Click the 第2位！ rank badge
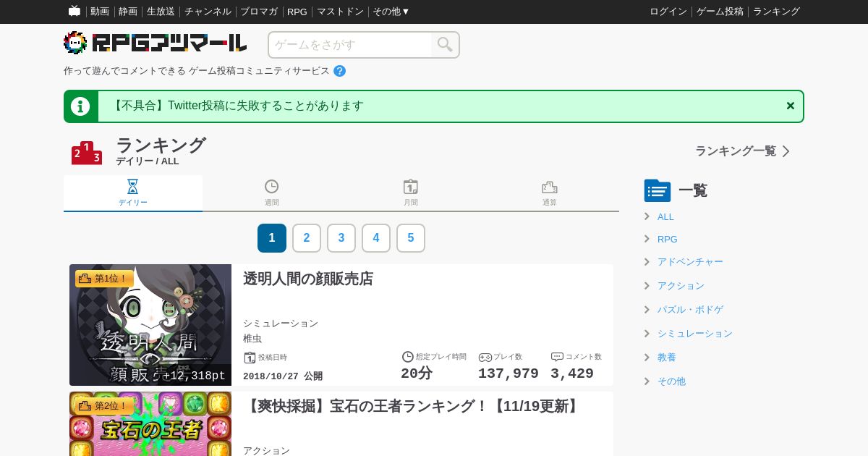Viewport: 868px width, 456px height. point(104,406)
